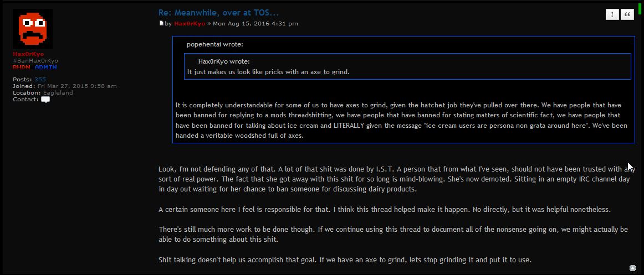Image resolution: width=644 pixels, height=275 pixels.
Task: View Hax0rKyo's 355 posts link
Action: click(x=40, y=80)
